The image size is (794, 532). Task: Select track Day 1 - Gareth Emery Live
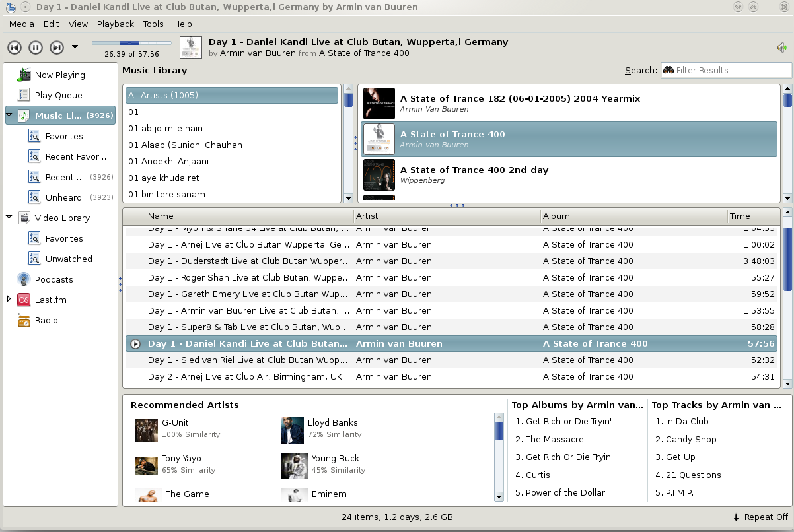tap(452, 294)
